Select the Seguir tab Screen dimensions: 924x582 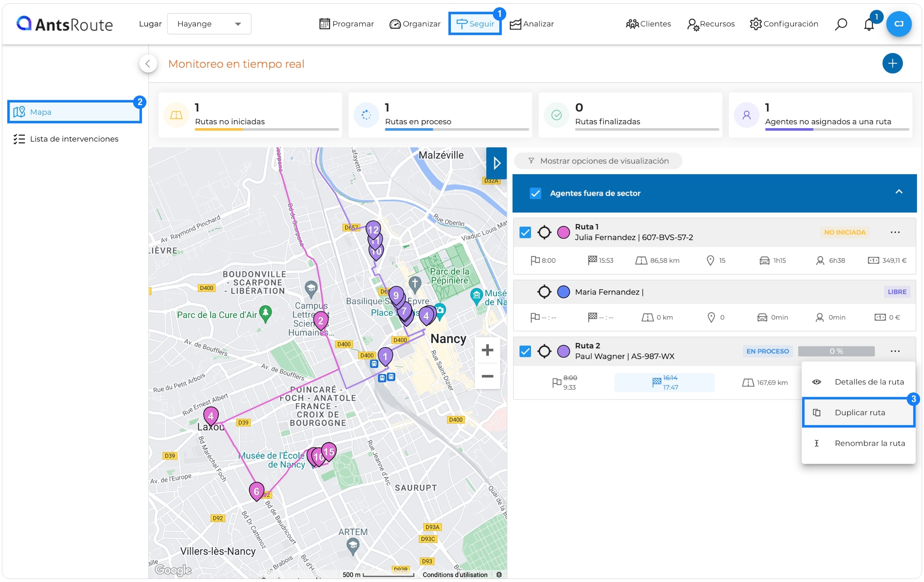(475, 24)
